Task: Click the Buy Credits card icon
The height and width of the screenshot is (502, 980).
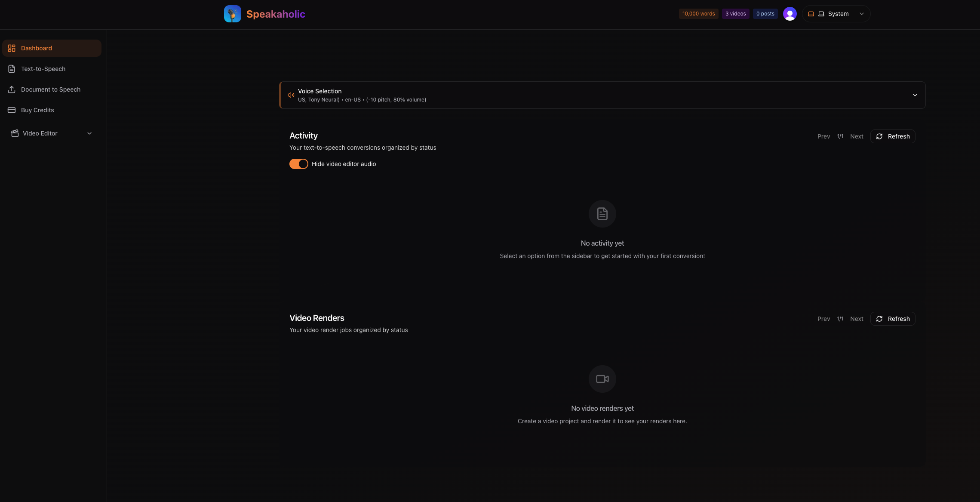Action: coord(12,110)
